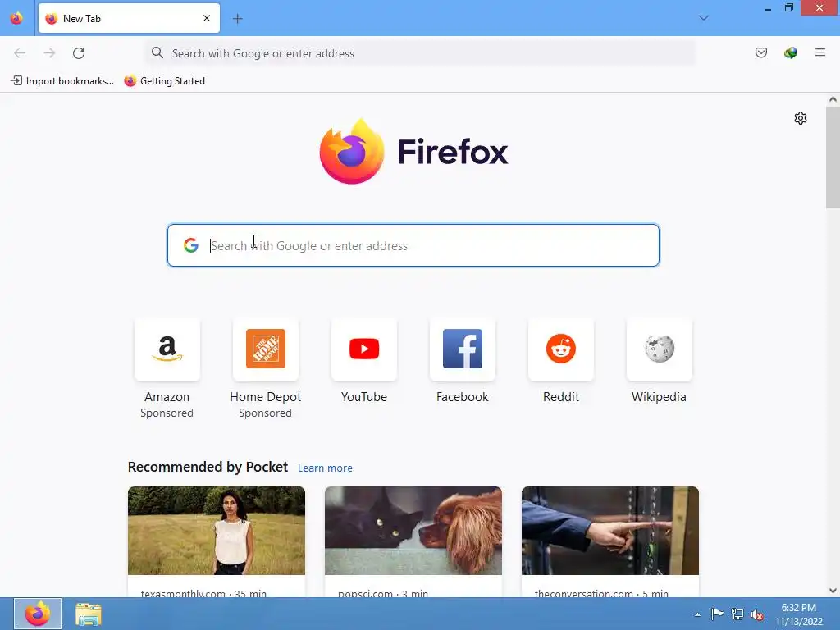
Task: Close the New Tab tab
Action: coord(207,18)
